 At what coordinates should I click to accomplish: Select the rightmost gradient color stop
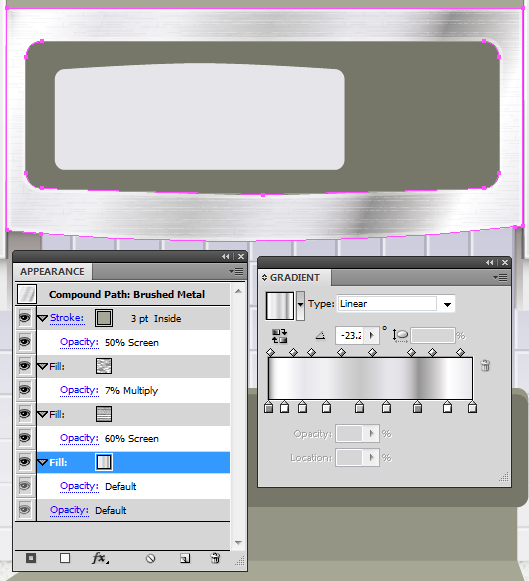[472, 407]
